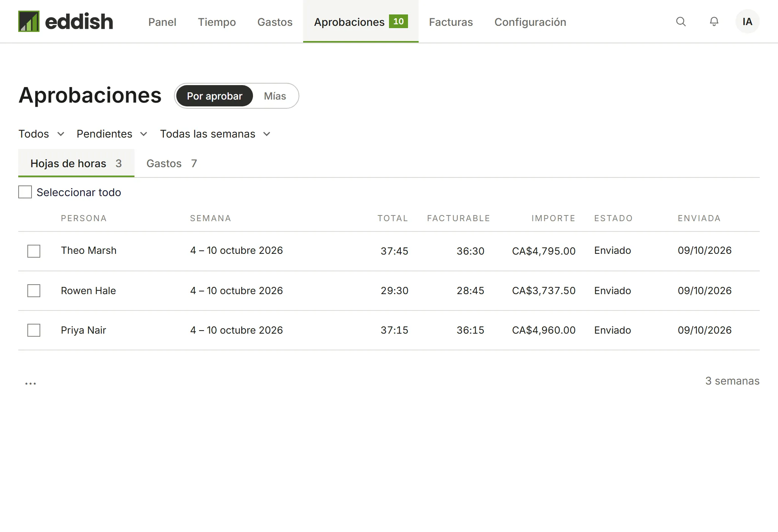Select the CA$4,960.00 amount
Viewport: 778px width, 532px height.
click(x=544, y=330)
